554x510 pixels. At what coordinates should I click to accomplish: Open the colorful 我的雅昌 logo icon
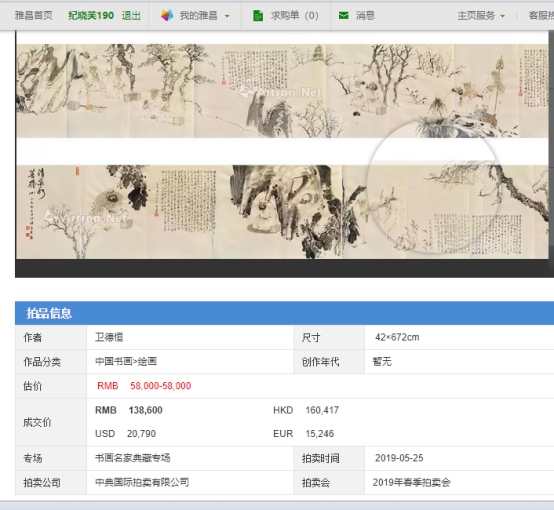tap(167, 16)
